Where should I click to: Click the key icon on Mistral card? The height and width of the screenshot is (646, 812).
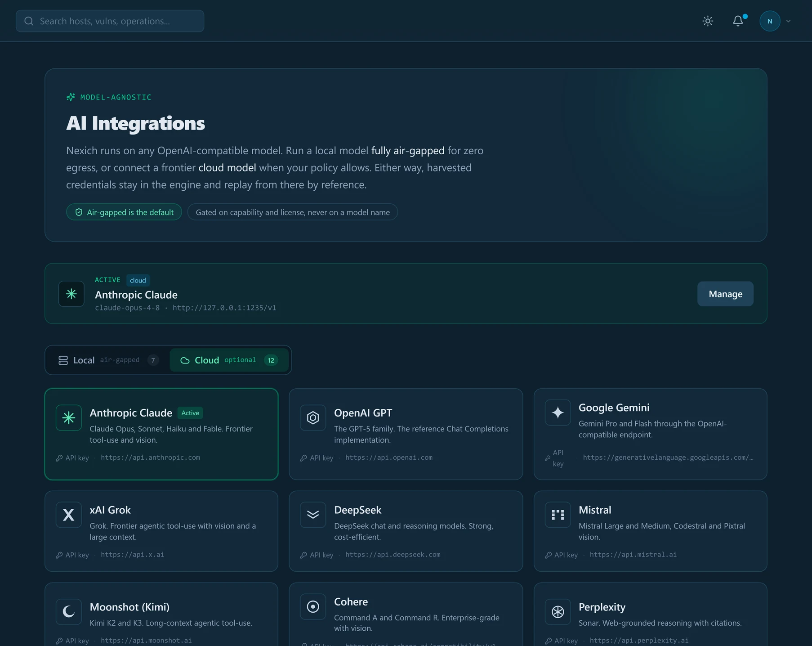tap(549, 555)
